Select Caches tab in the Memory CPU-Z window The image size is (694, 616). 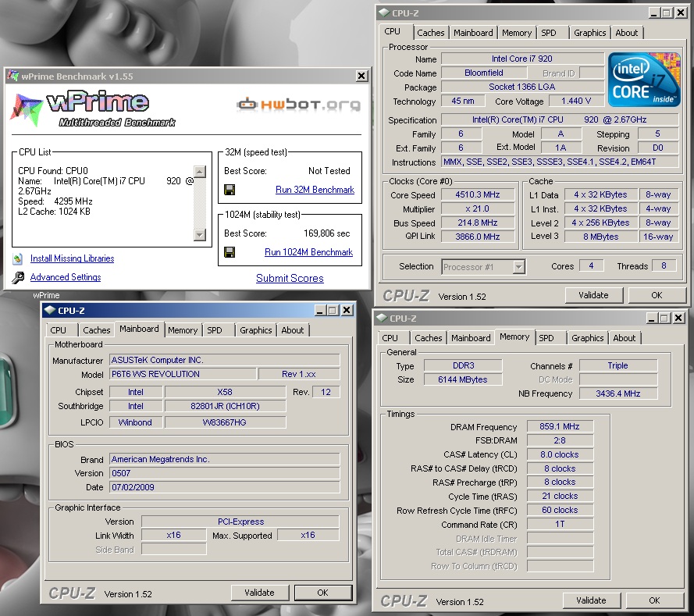[x=429, y=338]
